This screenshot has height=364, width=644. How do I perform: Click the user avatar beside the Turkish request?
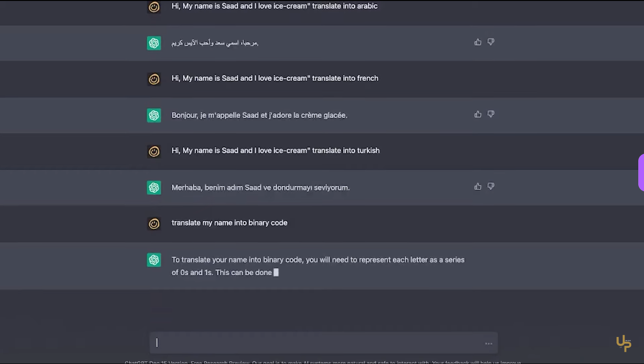154,151
